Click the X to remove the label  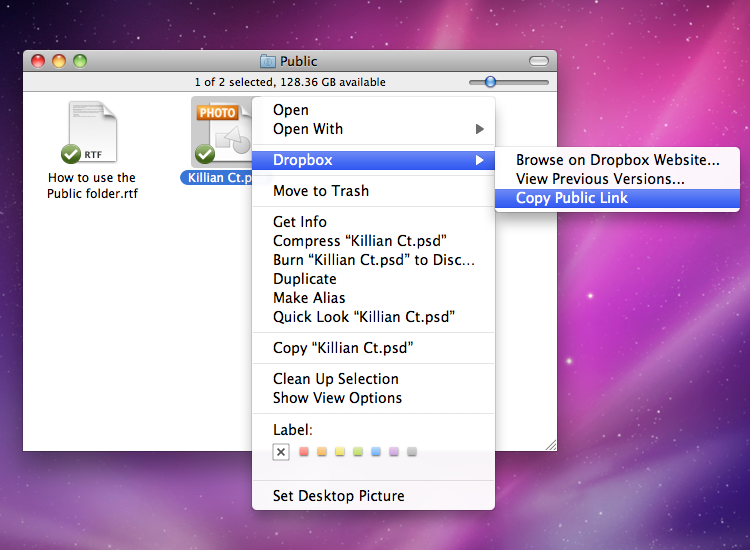coord(281,452)
